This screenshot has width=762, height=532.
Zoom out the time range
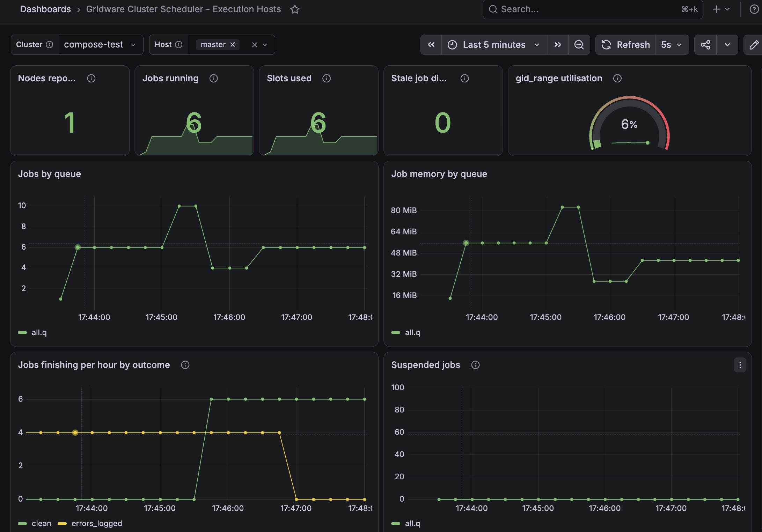(x=579, y=45)
